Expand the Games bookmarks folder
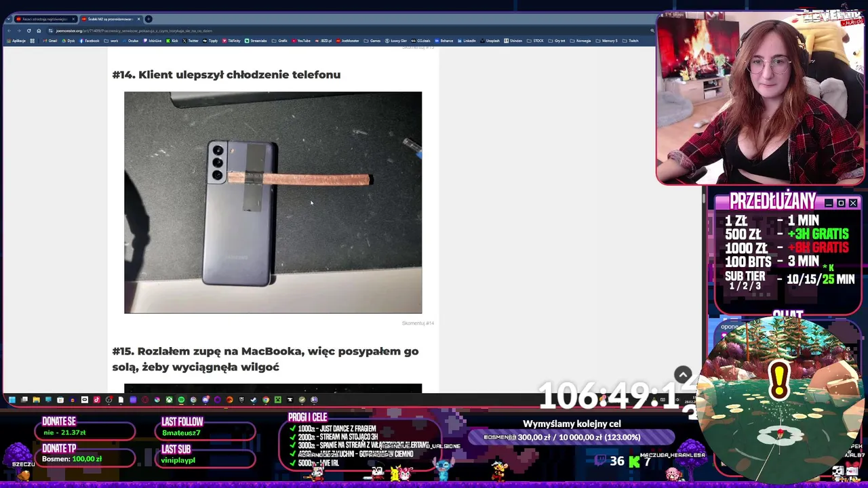The height and width of the screenshot is (488, 868). 372,41
